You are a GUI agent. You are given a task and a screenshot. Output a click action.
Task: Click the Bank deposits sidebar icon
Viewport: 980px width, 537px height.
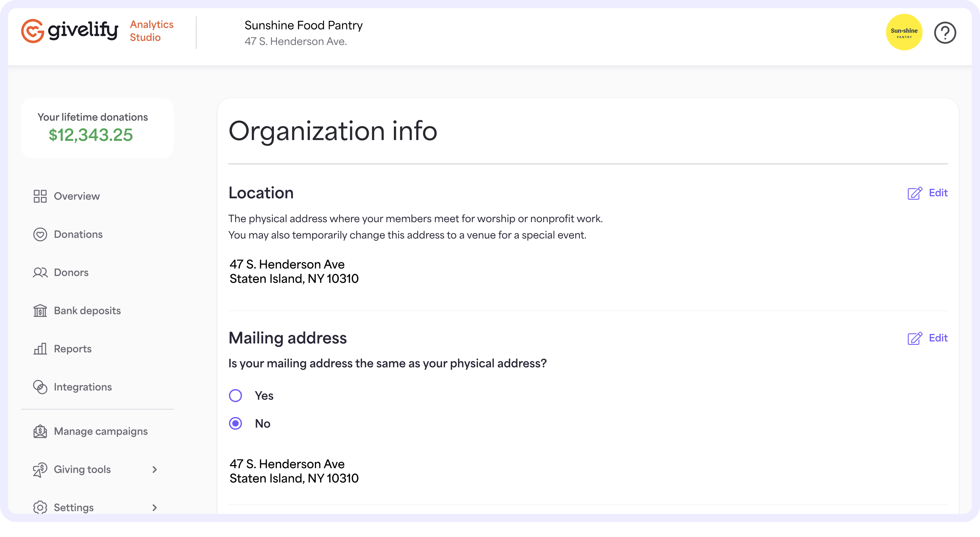[x=39, y=310]
